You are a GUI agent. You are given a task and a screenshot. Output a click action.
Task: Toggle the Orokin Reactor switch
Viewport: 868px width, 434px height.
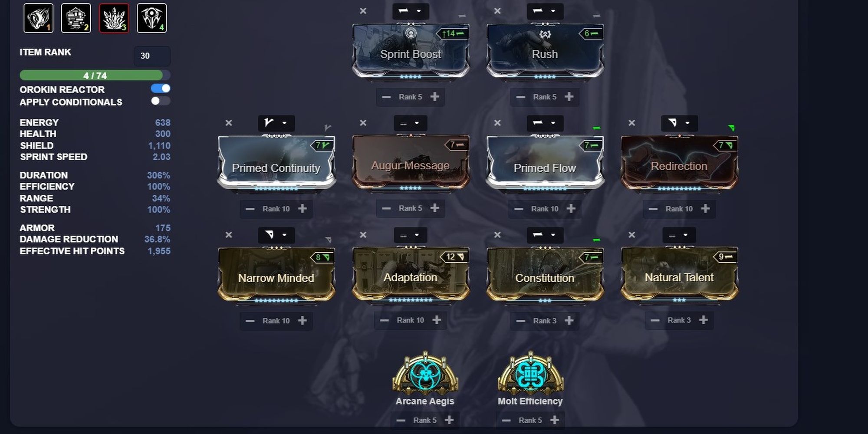pos(161,89)
